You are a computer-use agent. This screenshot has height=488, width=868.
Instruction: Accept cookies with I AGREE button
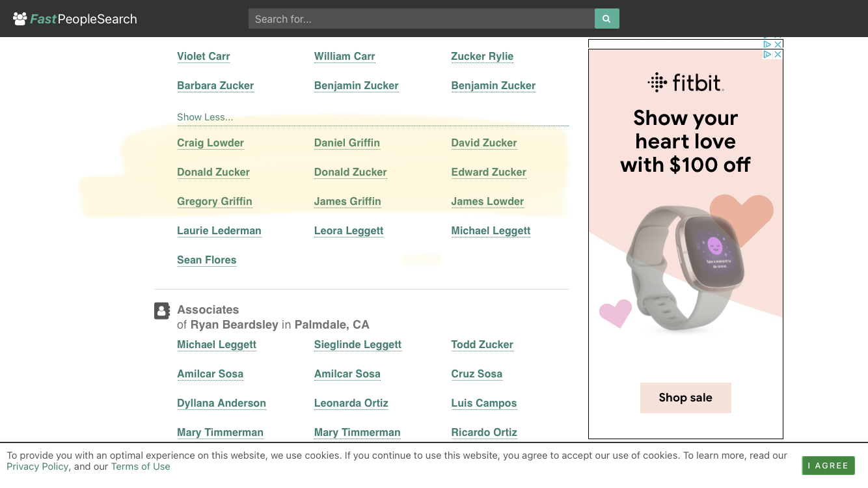828,465
